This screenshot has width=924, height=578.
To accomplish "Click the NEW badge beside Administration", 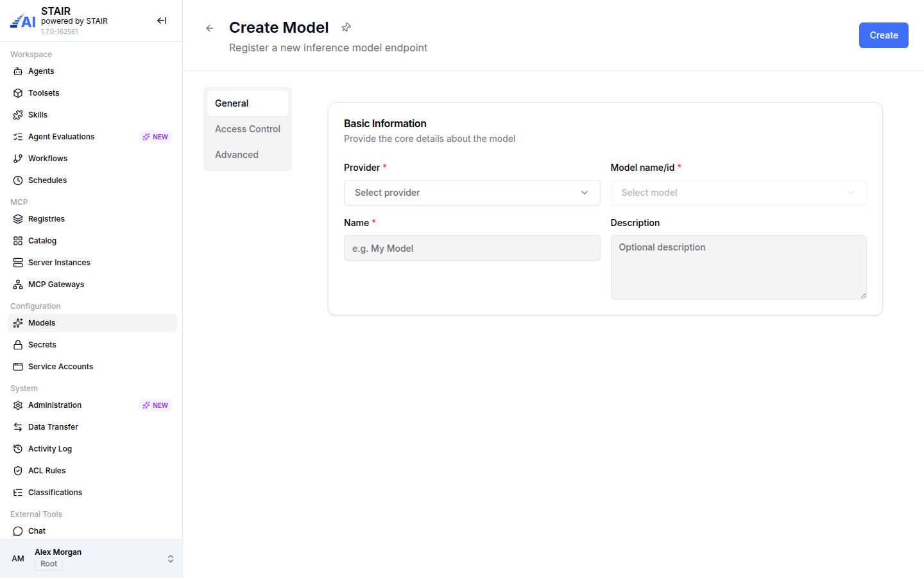I will [x=155, y=405].
